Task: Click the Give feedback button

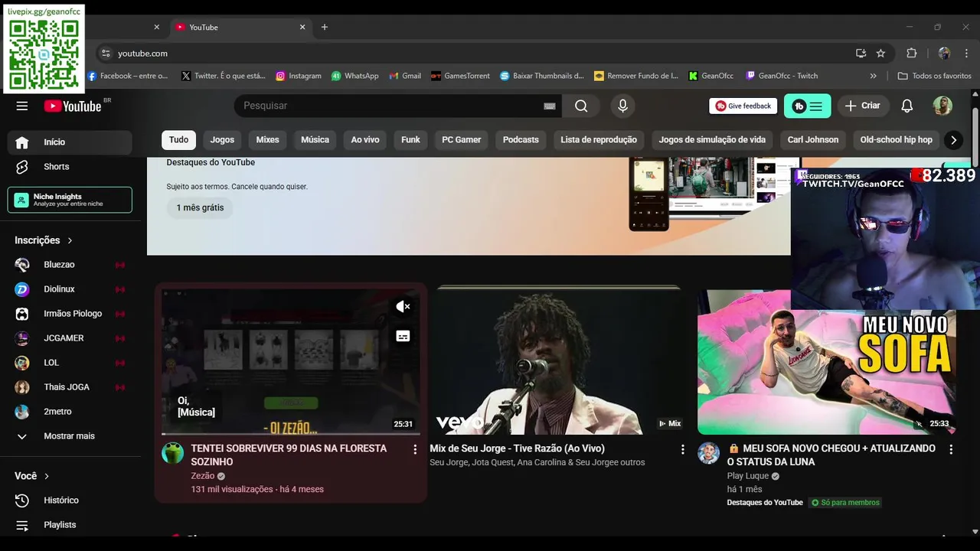Action: pyautogui.click(x=743, y=106)
